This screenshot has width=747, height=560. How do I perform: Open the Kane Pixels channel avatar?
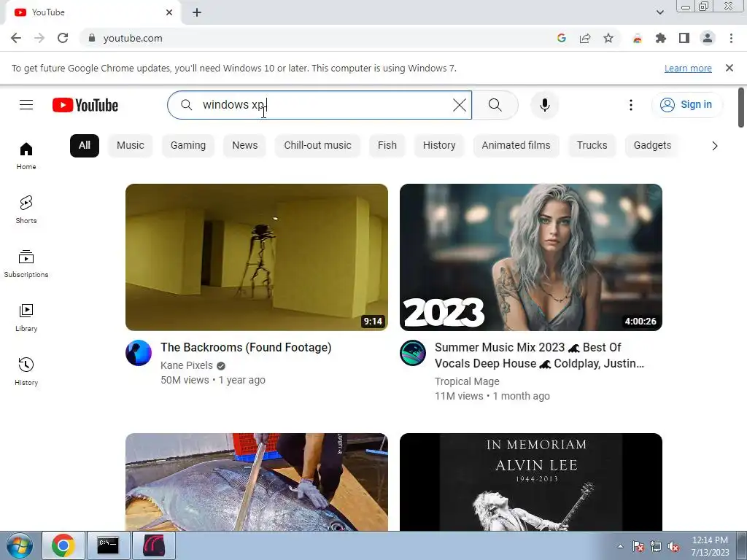(x=139, y=353)
